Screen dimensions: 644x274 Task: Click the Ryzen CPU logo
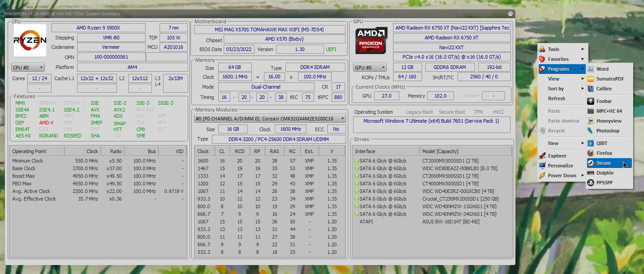pos(30,40)
